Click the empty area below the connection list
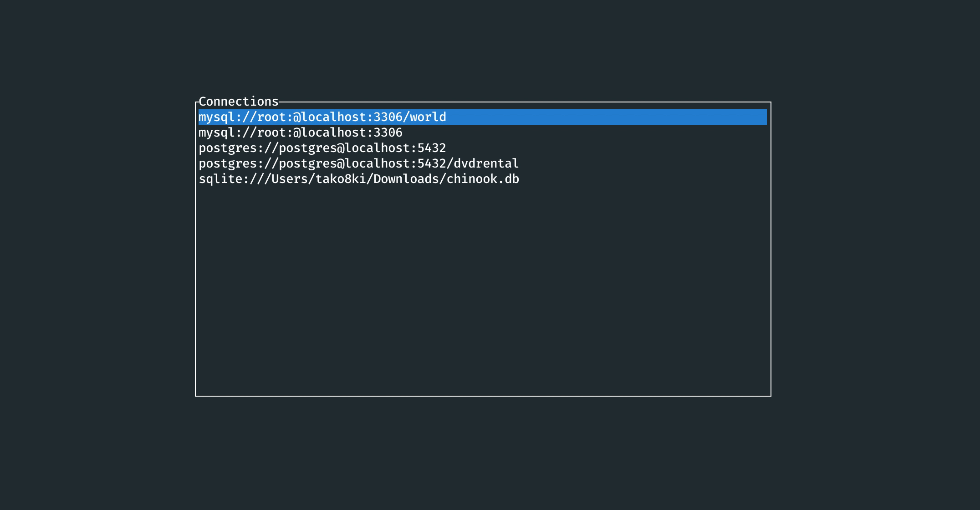The image size is (980, 510). 483,291
